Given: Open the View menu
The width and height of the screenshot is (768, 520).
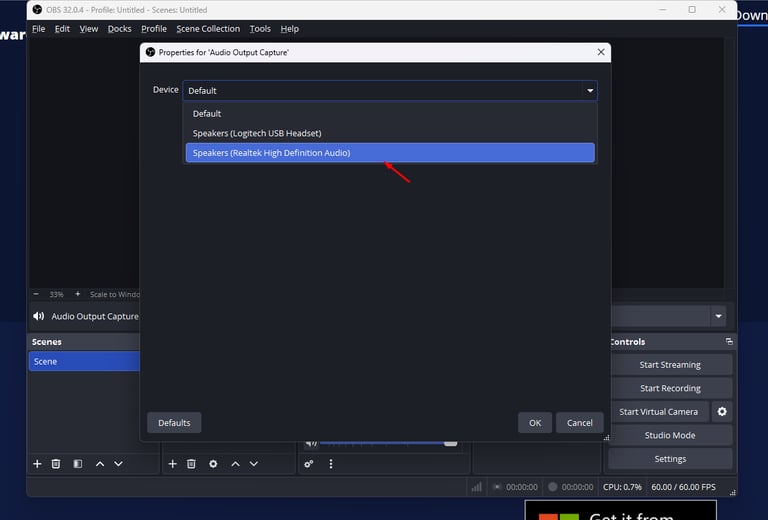Looking at the screenshot, I should click(x=89, y=29).
